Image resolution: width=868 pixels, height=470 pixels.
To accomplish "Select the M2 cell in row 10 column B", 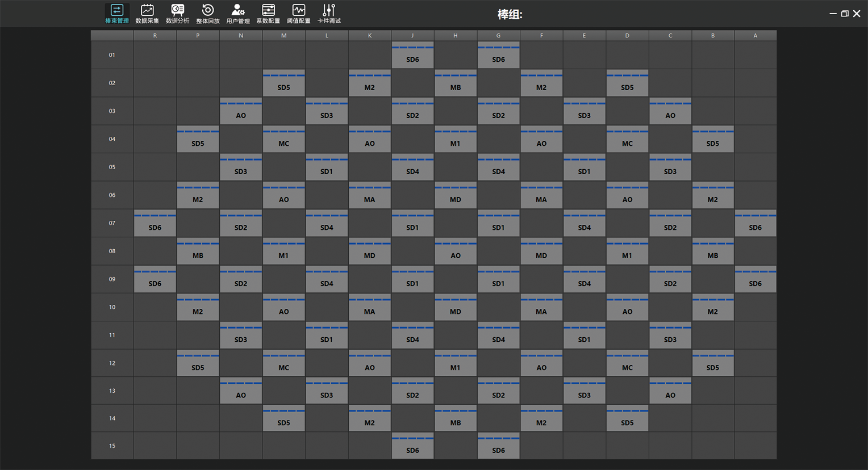I will tap(713, 307).
